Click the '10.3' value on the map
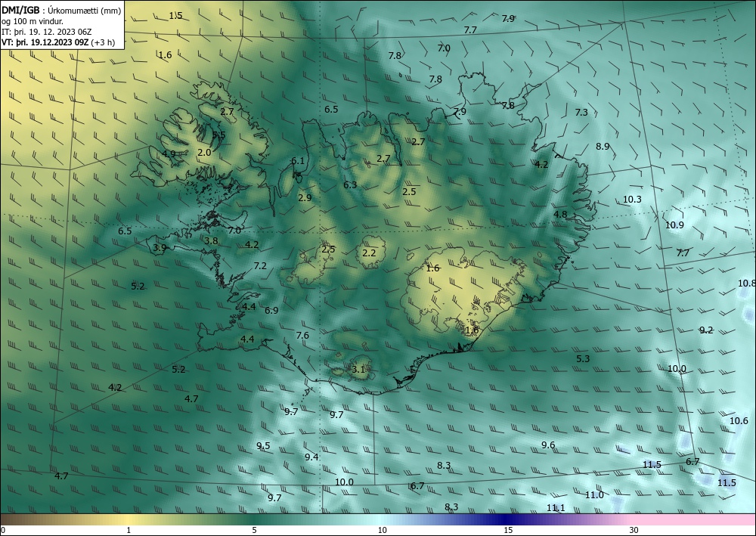 (x=632, y=199)
